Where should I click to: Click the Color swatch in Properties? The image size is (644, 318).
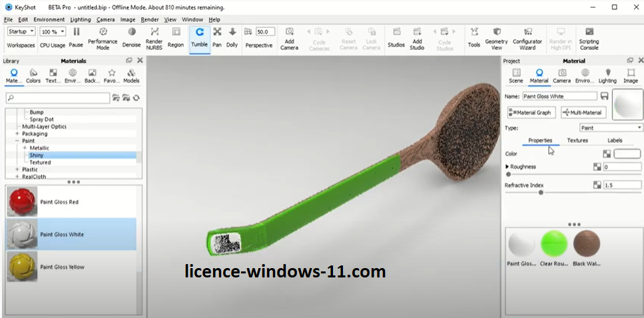pos(627,154)
